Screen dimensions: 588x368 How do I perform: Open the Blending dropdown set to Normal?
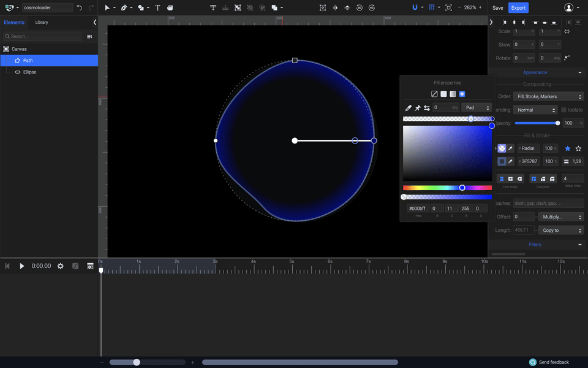point(535,109)
